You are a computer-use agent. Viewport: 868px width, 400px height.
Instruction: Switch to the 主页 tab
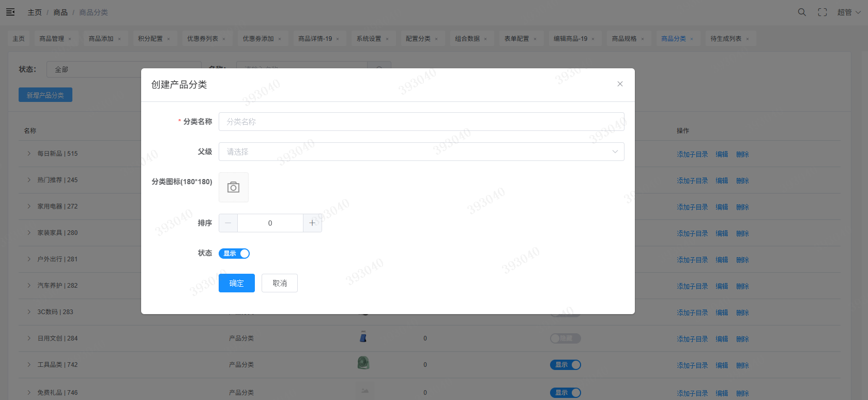(19, 39)
